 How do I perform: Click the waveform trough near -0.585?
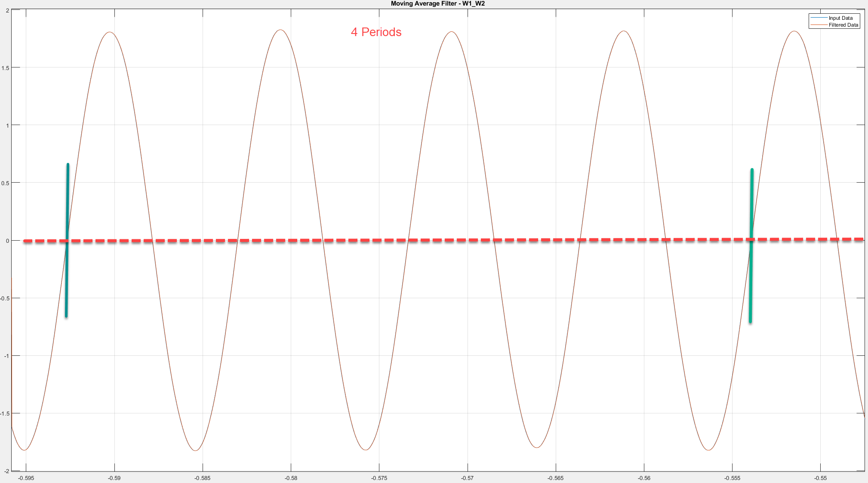[196, 450]
